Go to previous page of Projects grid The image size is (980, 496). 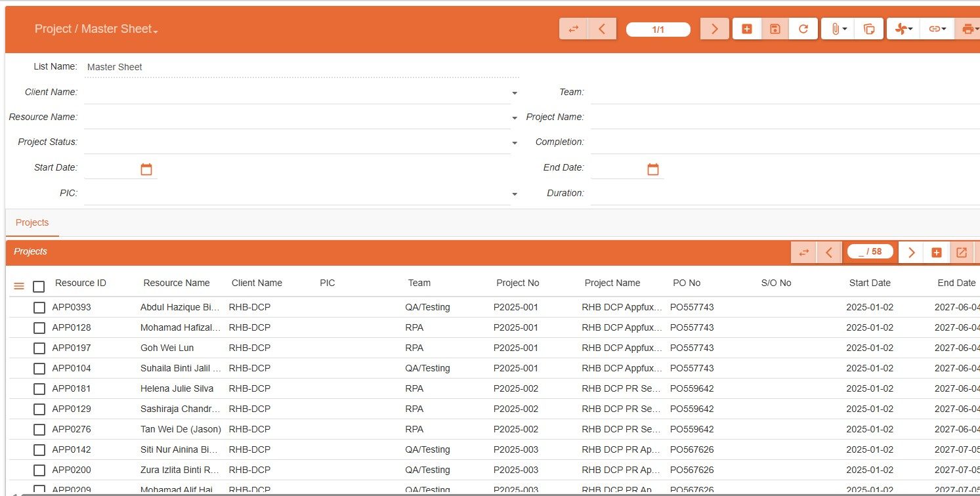click(830, 253)
